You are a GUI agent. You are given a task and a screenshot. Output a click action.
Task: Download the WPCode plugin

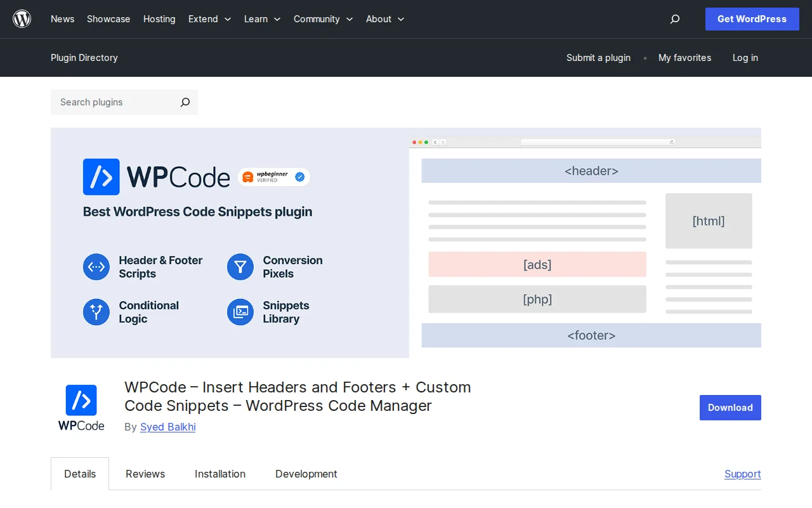[730, 407]
